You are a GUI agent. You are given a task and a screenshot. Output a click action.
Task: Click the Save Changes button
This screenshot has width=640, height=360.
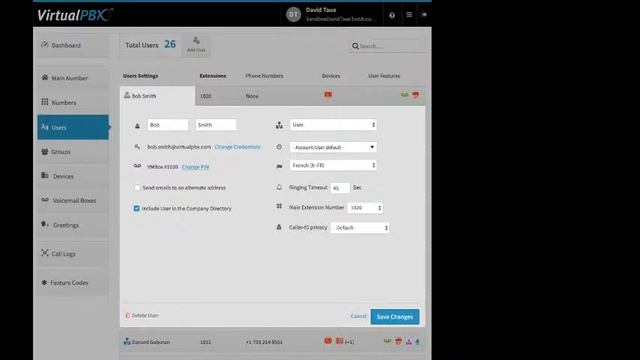pos(395,317)
